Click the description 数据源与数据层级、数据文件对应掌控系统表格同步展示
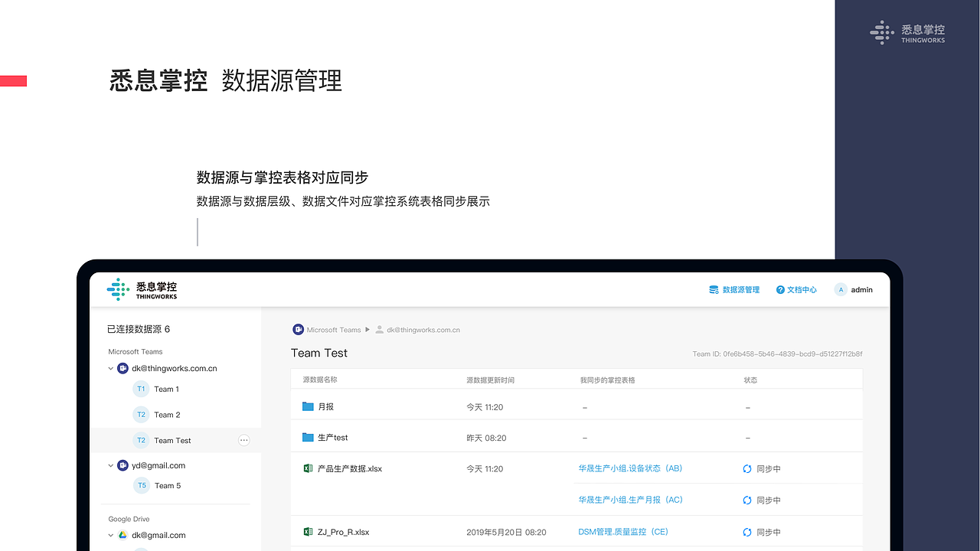Viewport: 980px width, 551px height. pos(343,202)
